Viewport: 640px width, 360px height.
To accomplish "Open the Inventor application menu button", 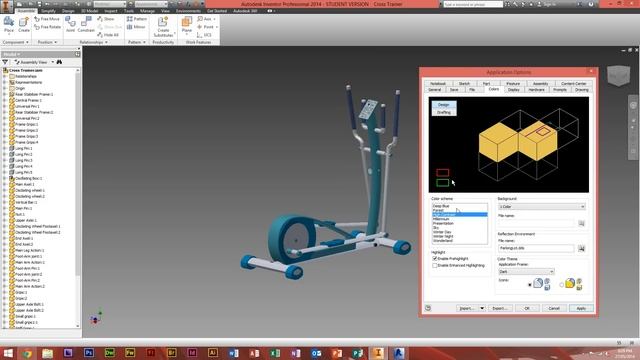I will pos(6,7).
